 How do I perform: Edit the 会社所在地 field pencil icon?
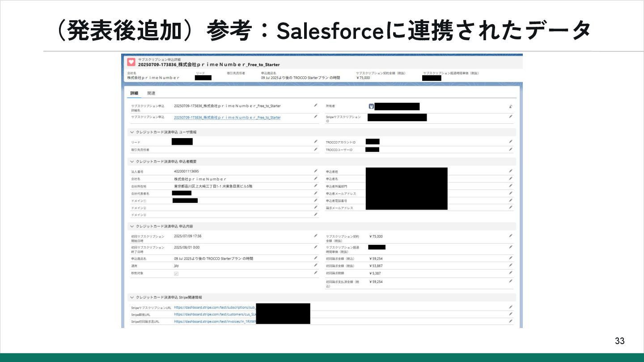(x=315, y=185)
